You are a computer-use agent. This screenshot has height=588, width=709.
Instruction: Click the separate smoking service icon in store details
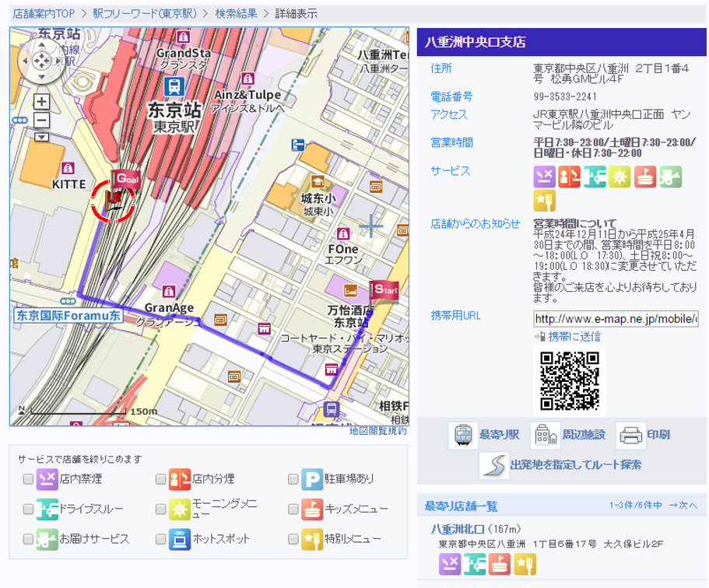click(x=569, y=177)
